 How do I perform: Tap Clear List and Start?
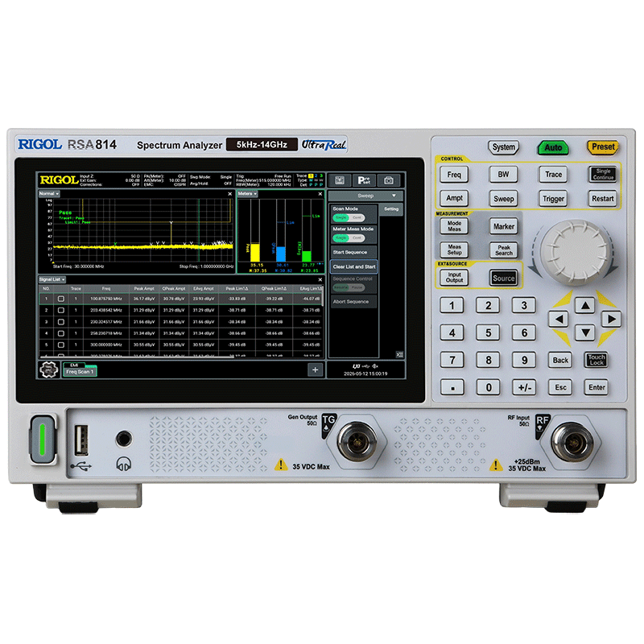click(353, 266)
